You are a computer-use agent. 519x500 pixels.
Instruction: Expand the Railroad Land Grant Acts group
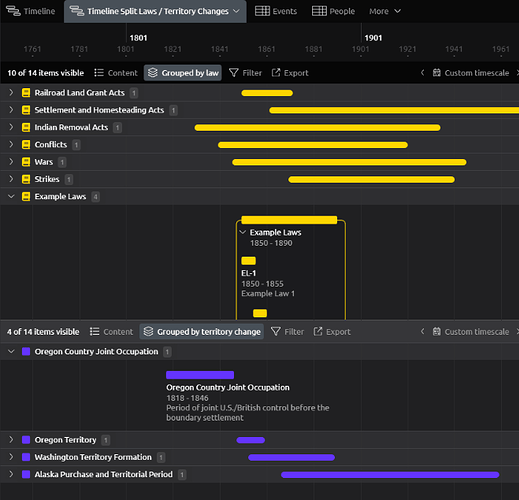pos(11,93)
